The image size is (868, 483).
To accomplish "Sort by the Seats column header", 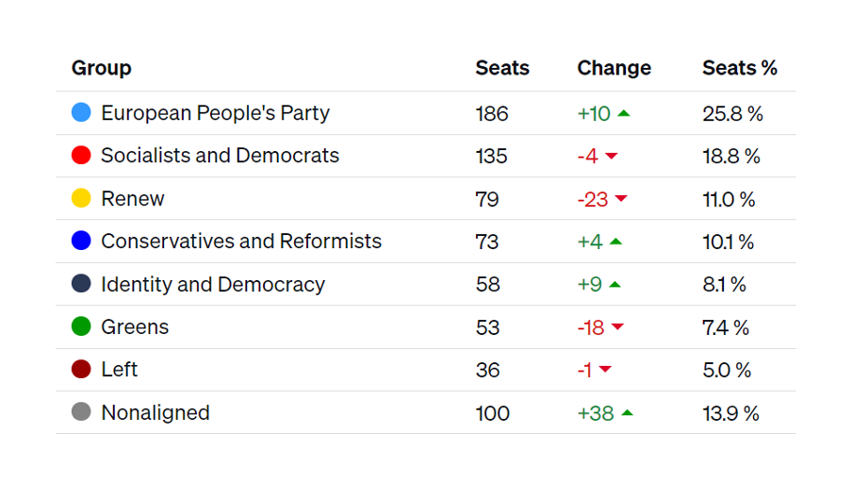I will click(x=502, y=68).
